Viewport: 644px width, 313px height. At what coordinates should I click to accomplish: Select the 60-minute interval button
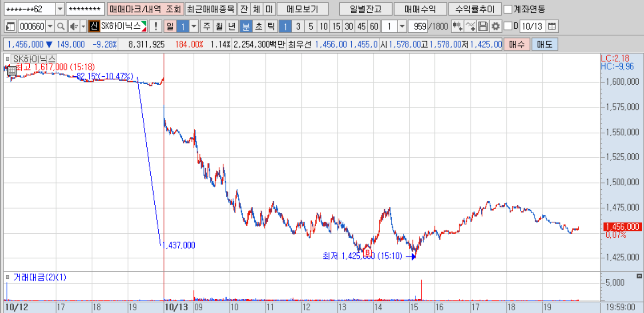374,27
